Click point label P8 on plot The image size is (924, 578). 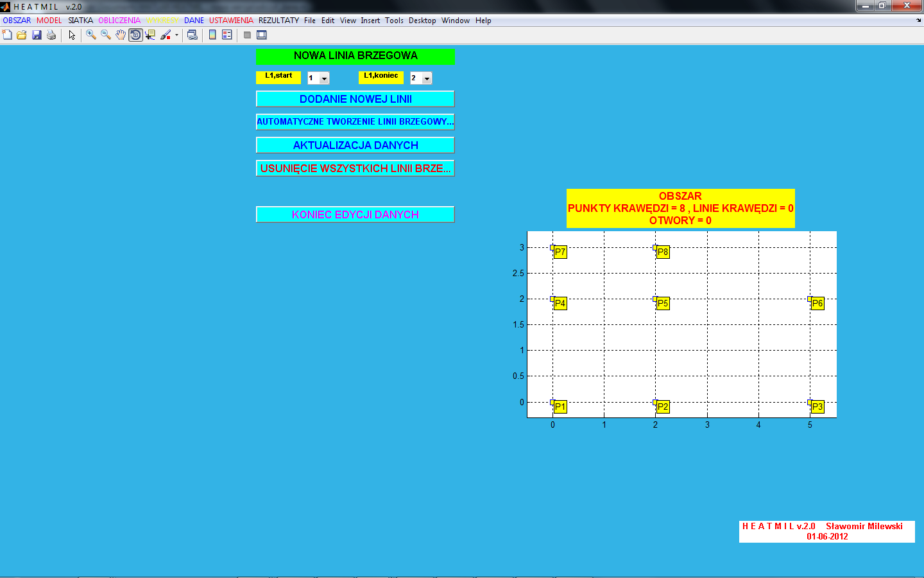tap(663, 252)
